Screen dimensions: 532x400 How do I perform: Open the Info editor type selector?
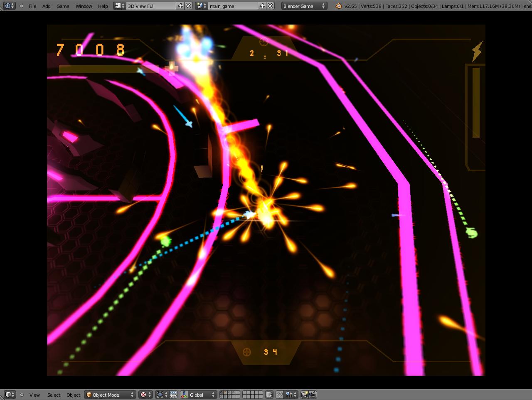9,6
